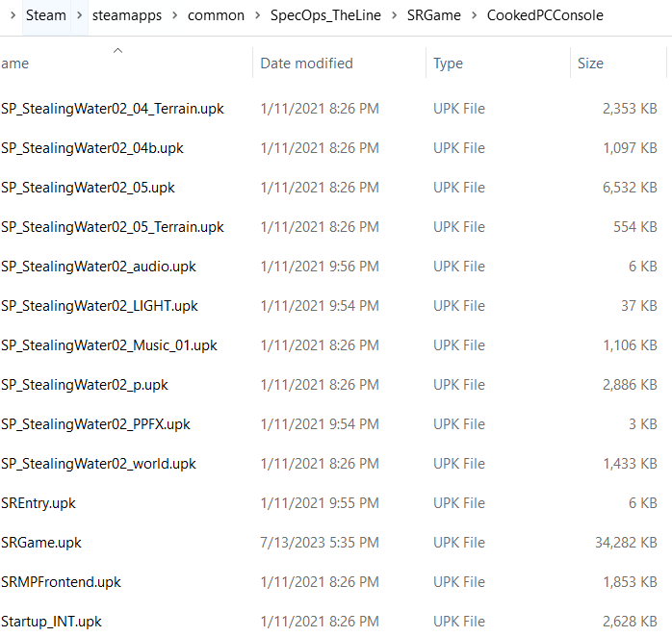Click 2,628 KB size value
The image size is (672, 637).
(x=630, y=622)
